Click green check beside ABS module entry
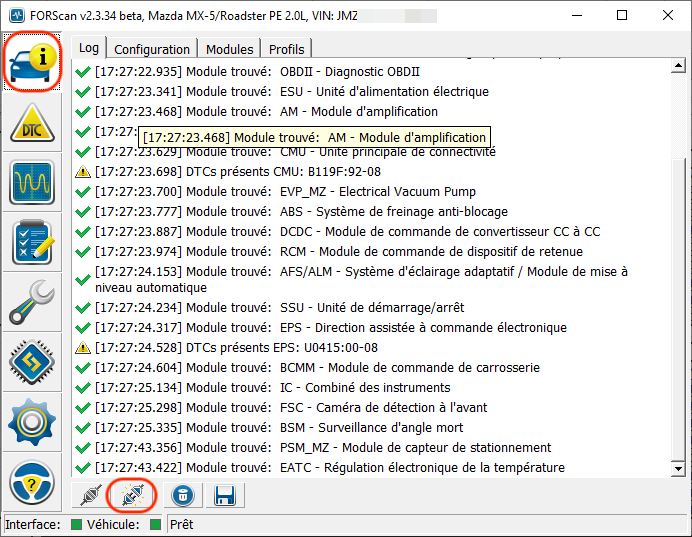 (x=83, y=212)
